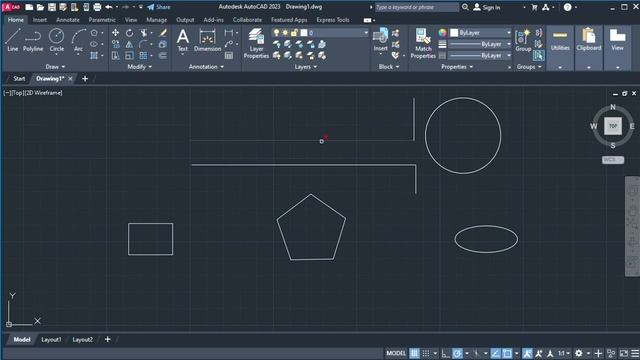
Task: Toggle polar tracking in status bar
Action: point(457,353)
